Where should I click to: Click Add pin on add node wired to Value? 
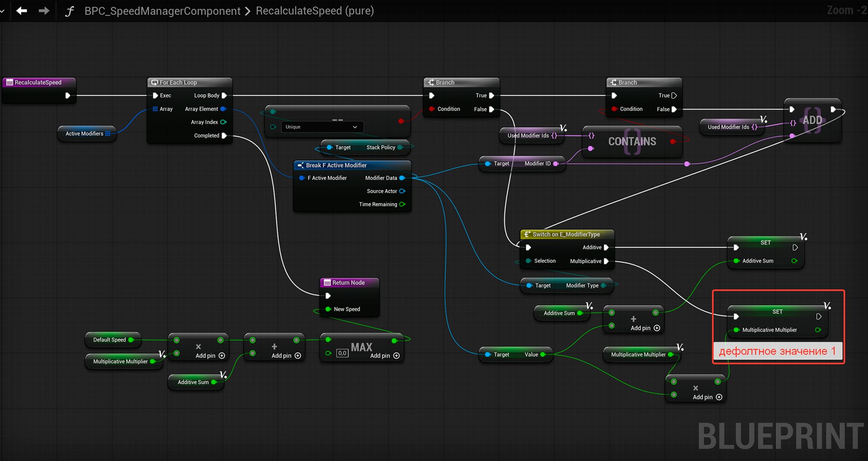645,328
